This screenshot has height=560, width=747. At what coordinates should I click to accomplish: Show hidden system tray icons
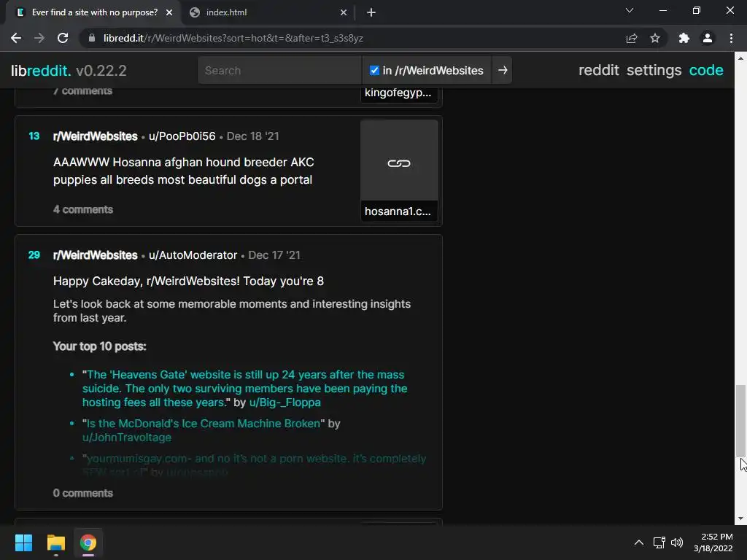coord(639,542)
